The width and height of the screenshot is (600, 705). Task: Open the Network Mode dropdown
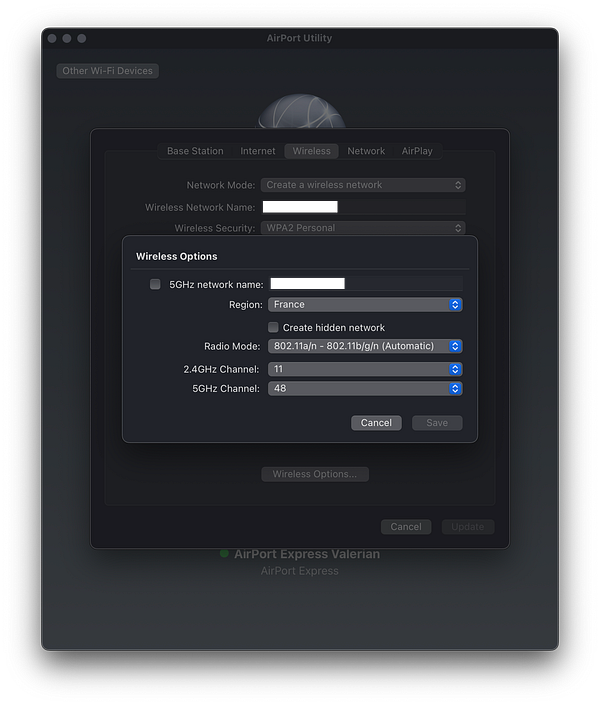click(363, 185)
